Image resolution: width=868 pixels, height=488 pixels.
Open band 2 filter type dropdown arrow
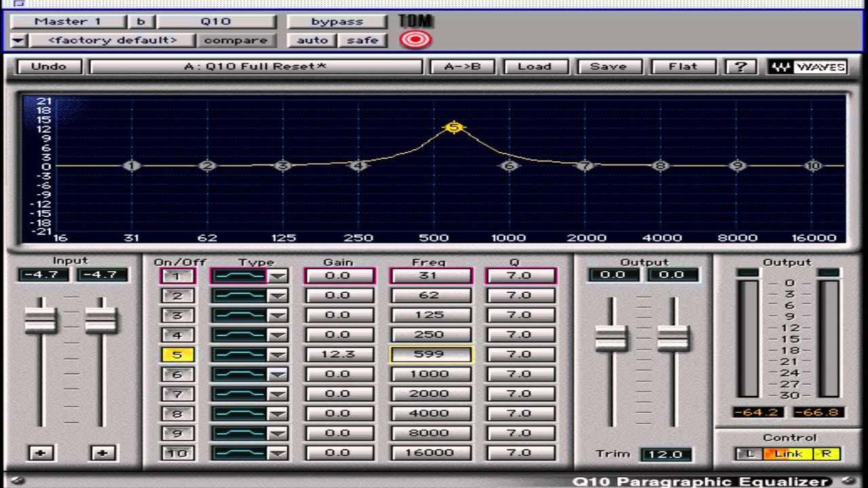point(277,296)
